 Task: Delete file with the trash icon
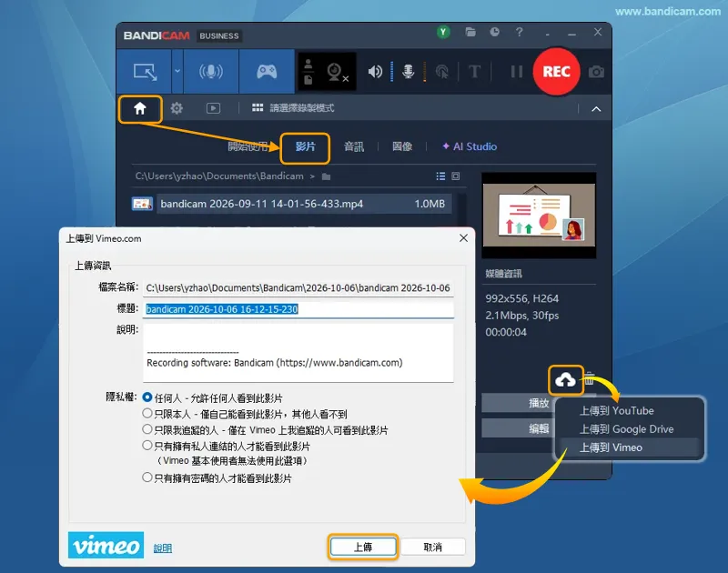(x=590, y=378)
